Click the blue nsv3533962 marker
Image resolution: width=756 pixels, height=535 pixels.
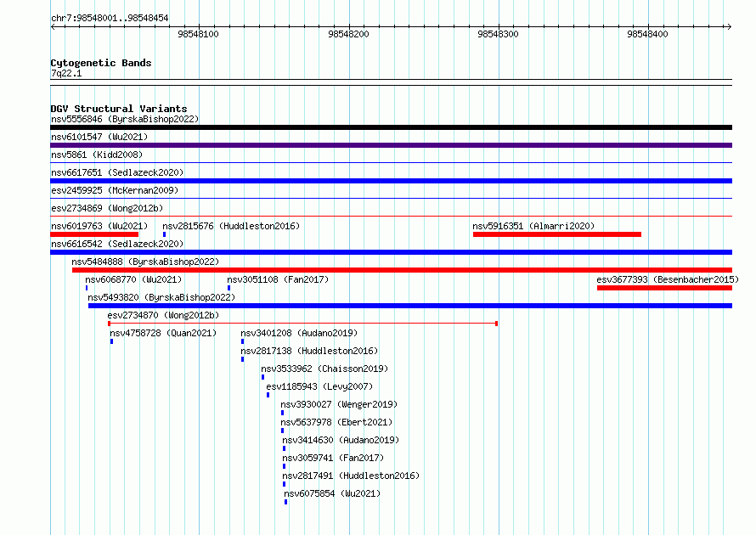[x=262, y=377]
